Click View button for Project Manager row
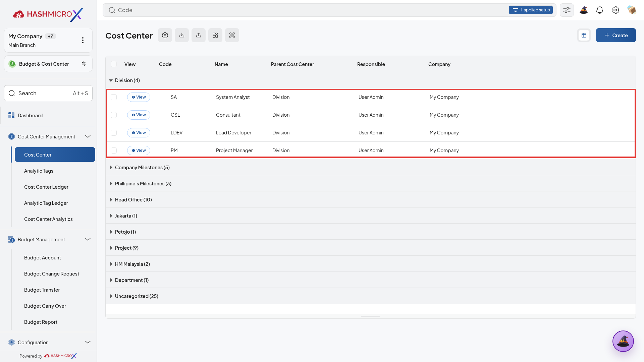The width and height of the screenshot is (644, 362). coord(139,150)
